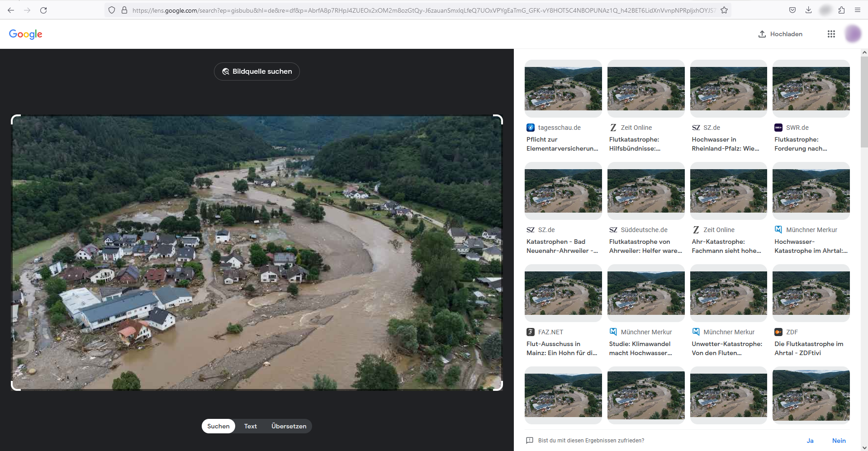This screenshot has width=868, height=451.
Task: Select the Suchen mode tab
Action: click(218, 426)
